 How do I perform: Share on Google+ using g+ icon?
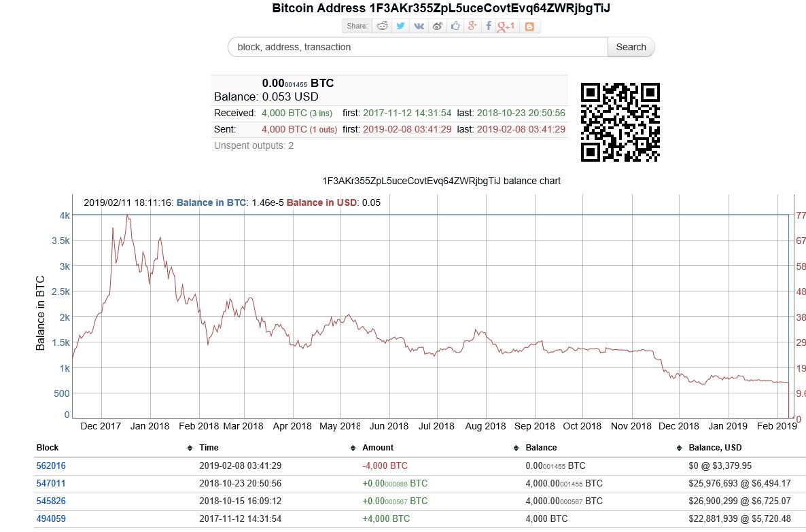(x=472, y=26)
